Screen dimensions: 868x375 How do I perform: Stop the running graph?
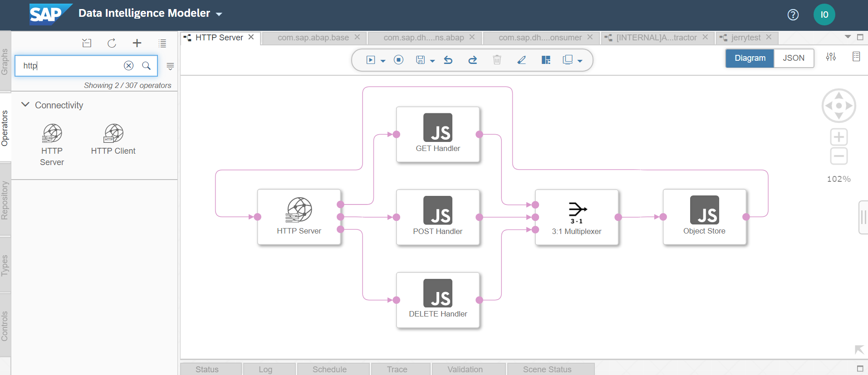pos(398,60)
